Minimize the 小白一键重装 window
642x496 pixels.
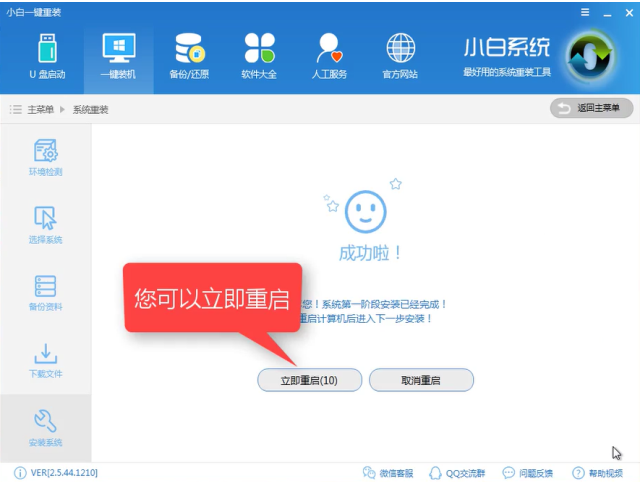coord(607,14)
